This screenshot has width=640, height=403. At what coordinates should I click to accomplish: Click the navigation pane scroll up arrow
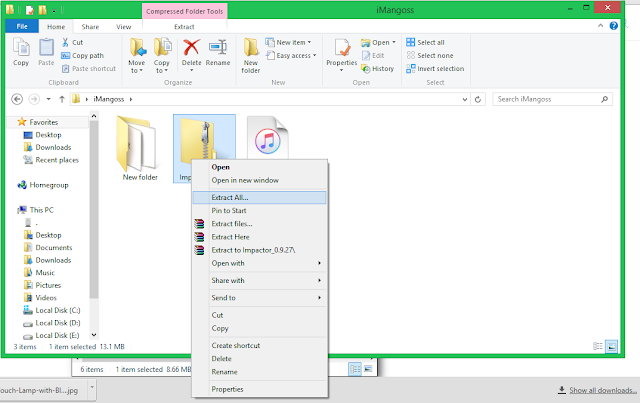tap(94, 116)
